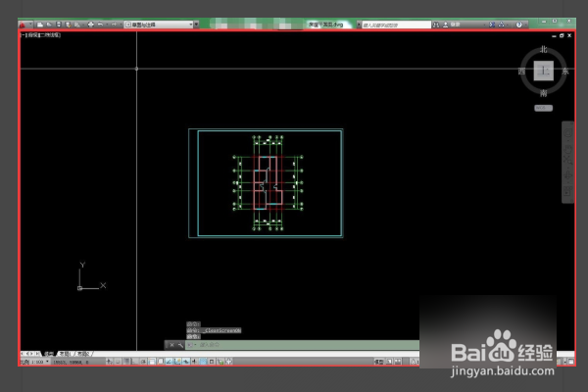The width and height of the screenshot is (588, 392).
Task: Toggle Object Snap Tracking in status bar
Action: click(170, 362)
